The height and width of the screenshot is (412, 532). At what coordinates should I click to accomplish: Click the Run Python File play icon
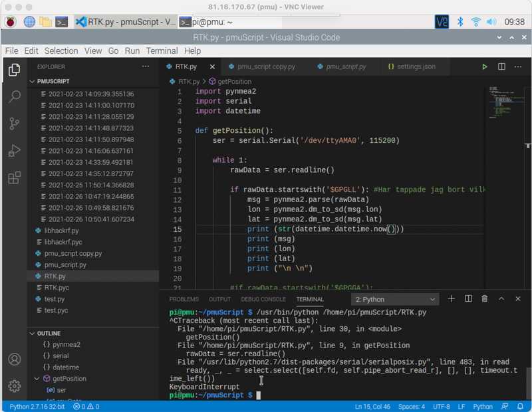click(485, 67)
